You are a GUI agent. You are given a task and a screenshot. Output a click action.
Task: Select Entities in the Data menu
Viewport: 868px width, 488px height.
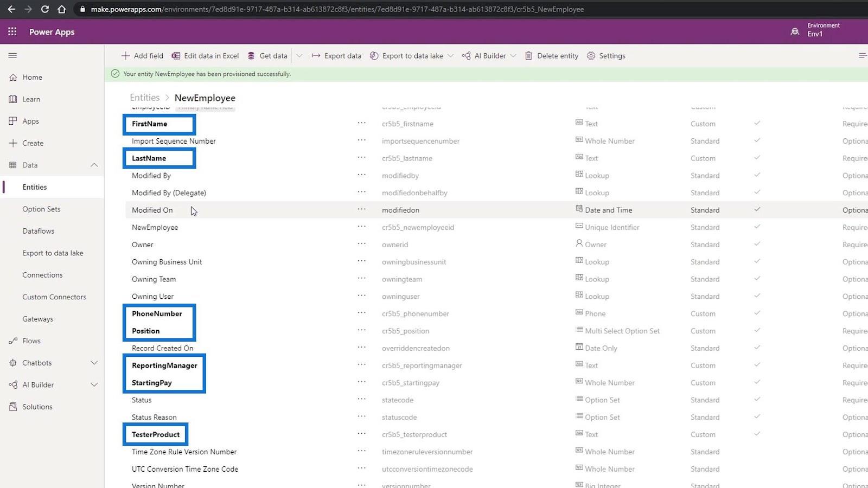point(35,187)
